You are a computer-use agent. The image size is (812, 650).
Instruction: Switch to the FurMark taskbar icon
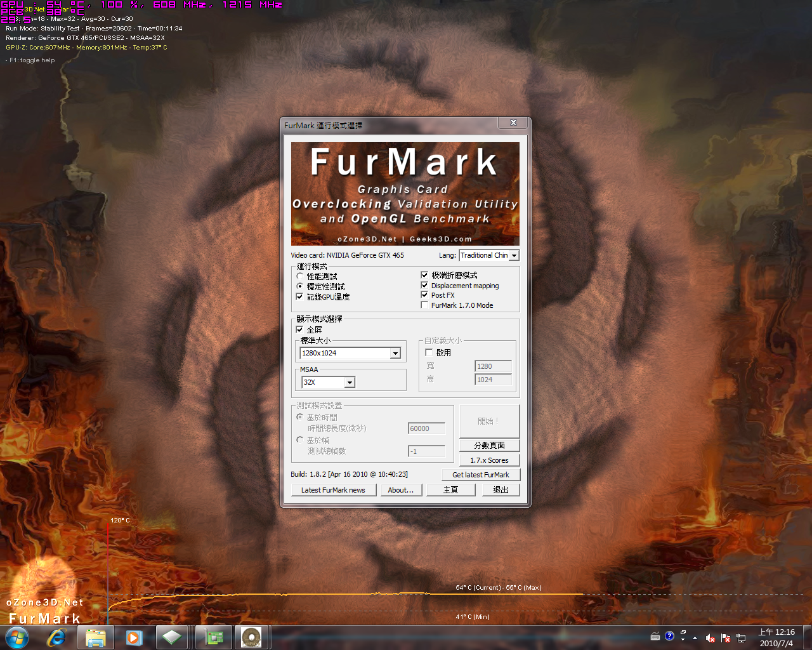click(251, 637)
